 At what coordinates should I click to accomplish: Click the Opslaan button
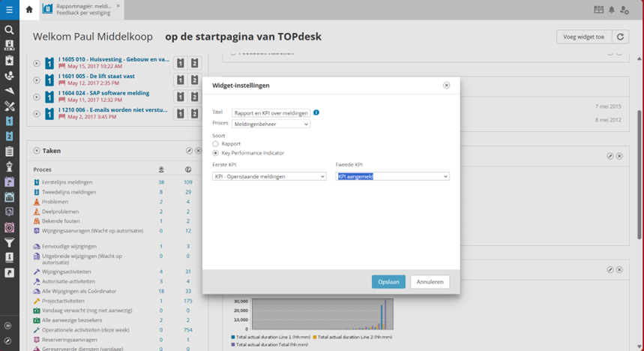tap(388, 282)
